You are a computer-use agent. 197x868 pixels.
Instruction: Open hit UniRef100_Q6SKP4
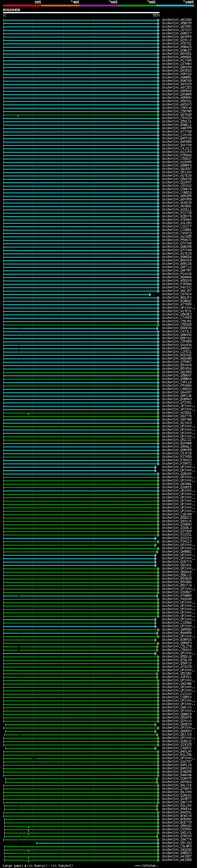click(177, 37)
